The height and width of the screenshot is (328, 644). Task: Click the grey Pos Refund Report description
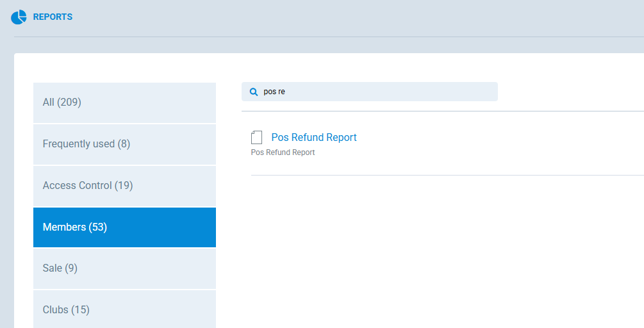click(283, 152)
